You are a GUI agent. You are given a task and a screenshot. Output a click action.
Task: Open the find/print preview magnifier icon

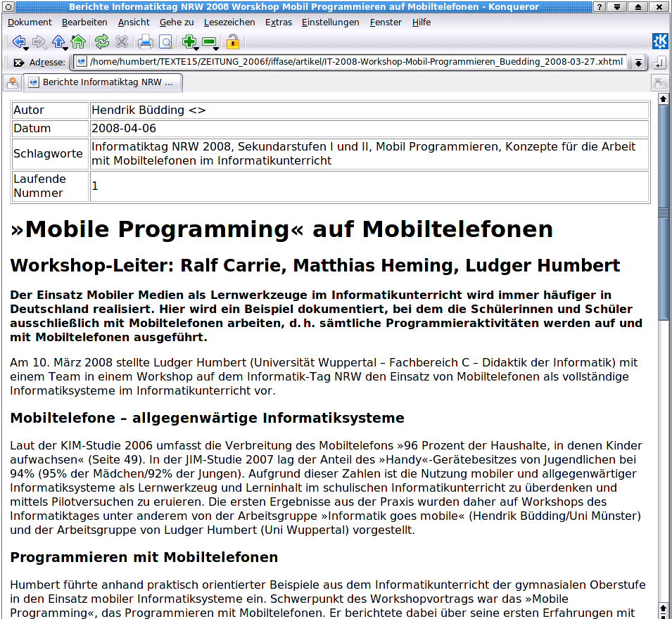(x=165, y=42)
